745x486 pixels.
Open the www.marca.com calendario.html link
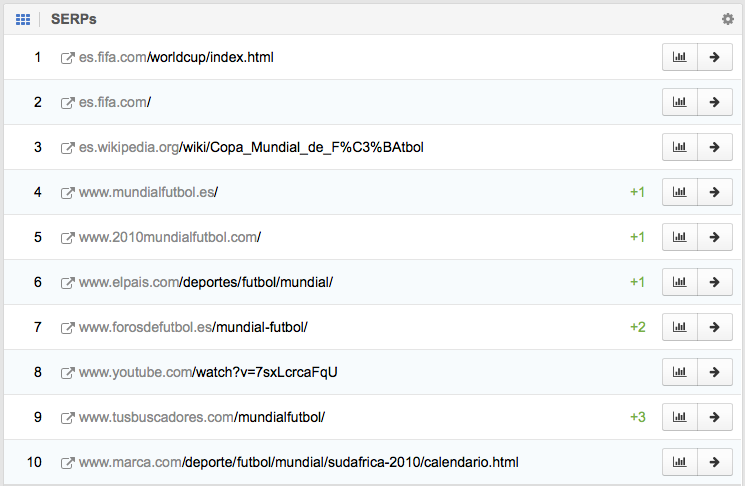tap(298, 462)
